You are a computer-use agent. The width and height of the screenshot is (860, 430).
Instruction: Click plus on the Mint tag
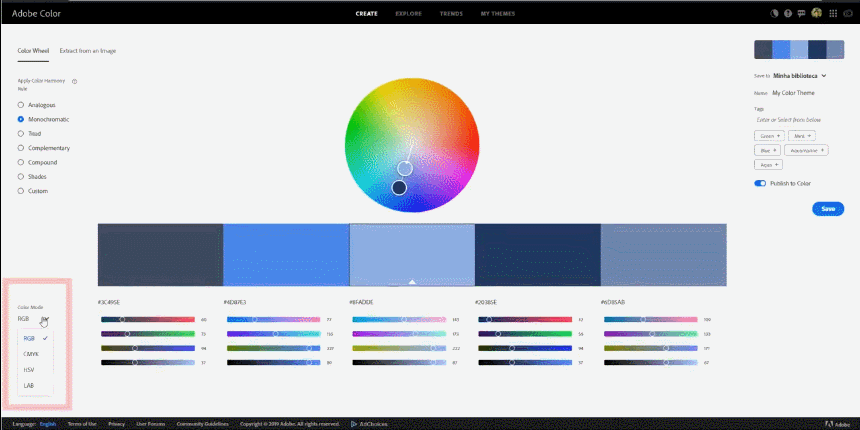809,135
